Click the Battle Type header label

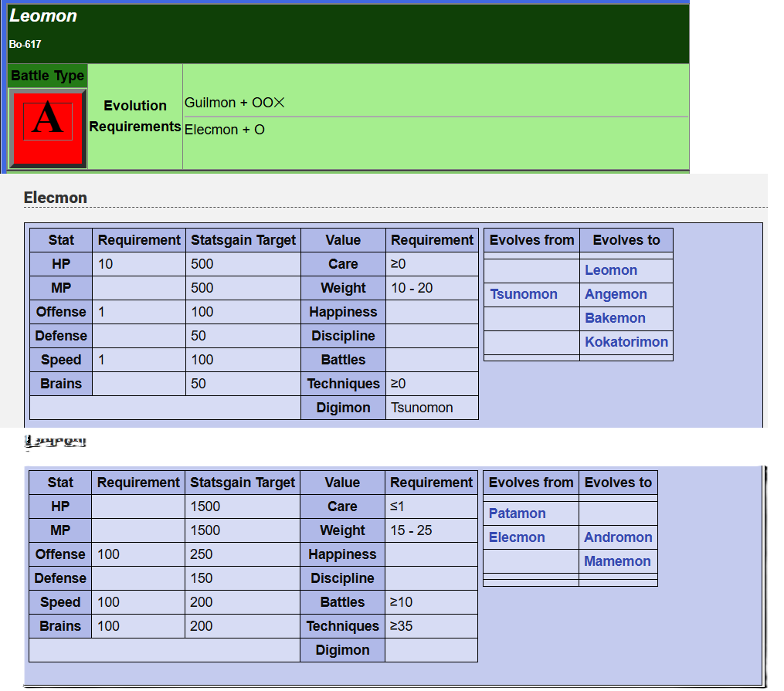coord(47,76)
